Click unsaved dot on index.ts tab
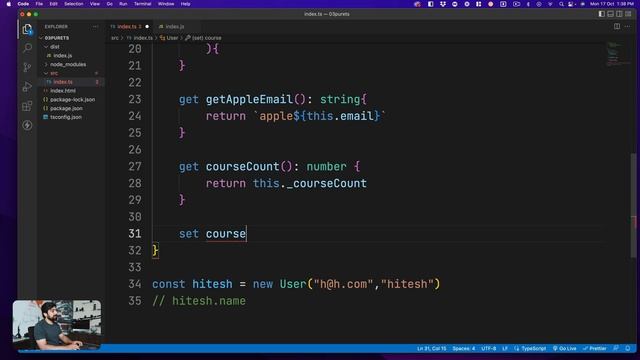640x360 pixels. click(147, 27)
